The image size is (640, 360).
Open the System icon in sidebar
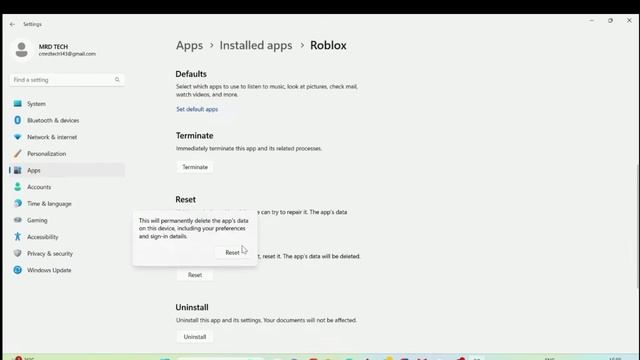tap(18, 104)
